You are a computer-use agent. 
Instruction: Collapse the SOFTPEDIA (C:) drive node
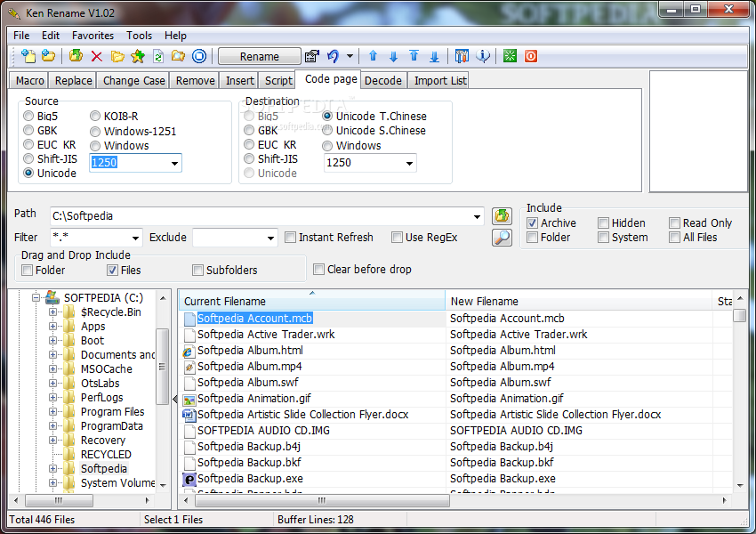pyautogui.click(x=36, y=297)
